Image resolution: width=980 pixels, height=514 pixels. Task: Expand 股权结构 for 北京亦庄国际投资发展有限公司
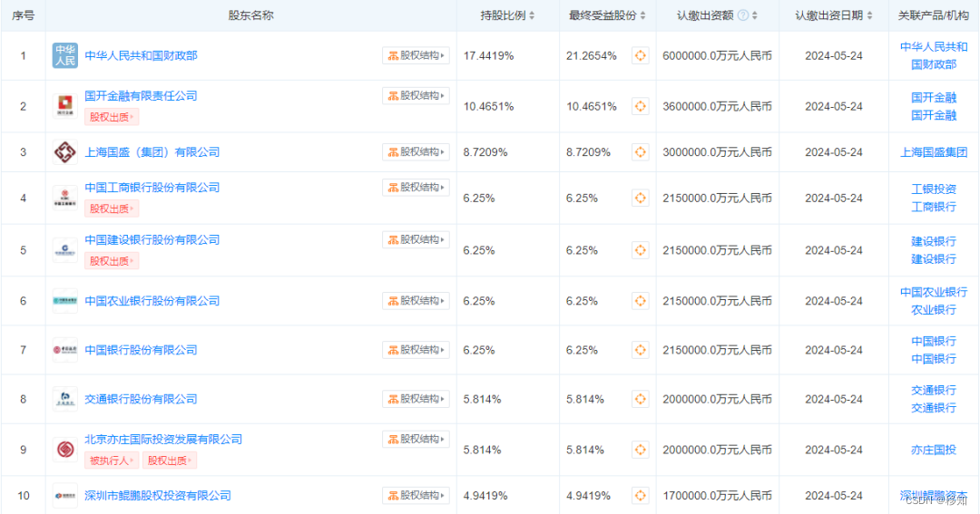click(416, 439)
